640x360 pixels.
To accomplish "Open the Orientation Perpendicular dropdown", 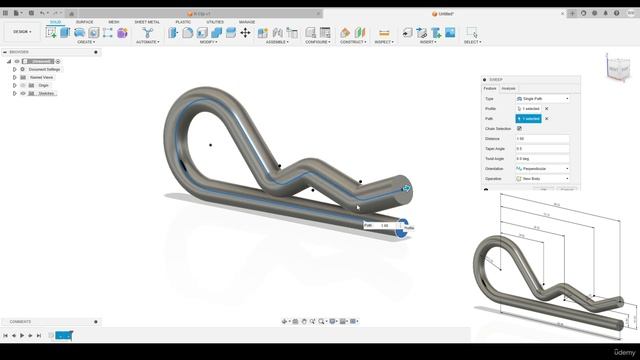I will click(x=542, y=169).
